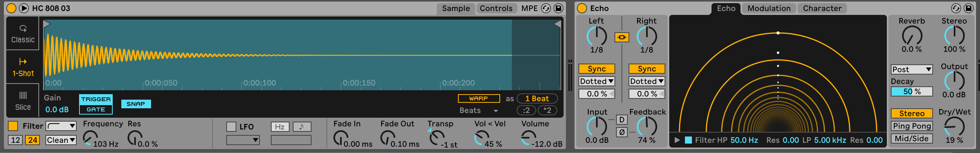
Task: Toggle the Left channel Sync button
Action: [596, 69]
